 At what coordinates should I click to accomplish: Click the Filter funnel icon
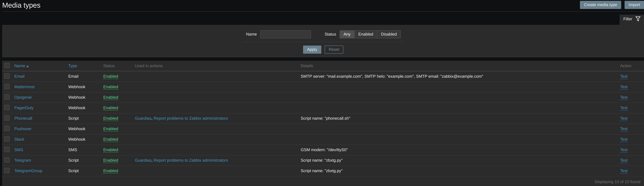click(638, 19)
